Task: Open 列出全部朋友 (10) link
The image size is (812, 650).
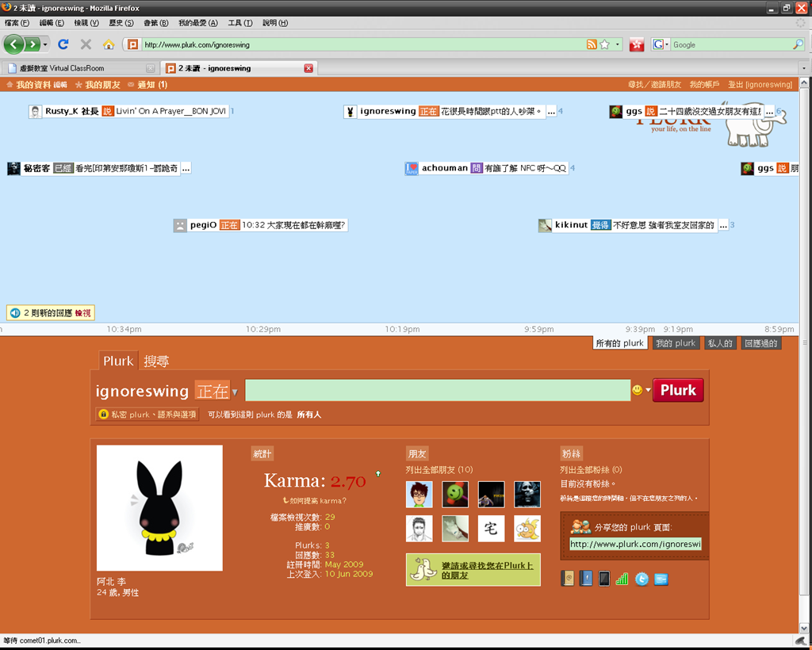Action: click(439, 470)
